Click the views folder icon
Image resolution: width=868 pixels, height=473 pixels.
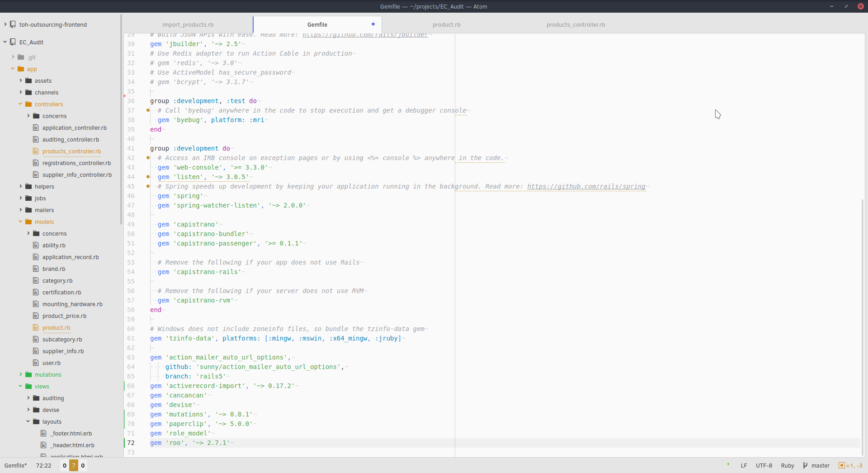[28, 386]
